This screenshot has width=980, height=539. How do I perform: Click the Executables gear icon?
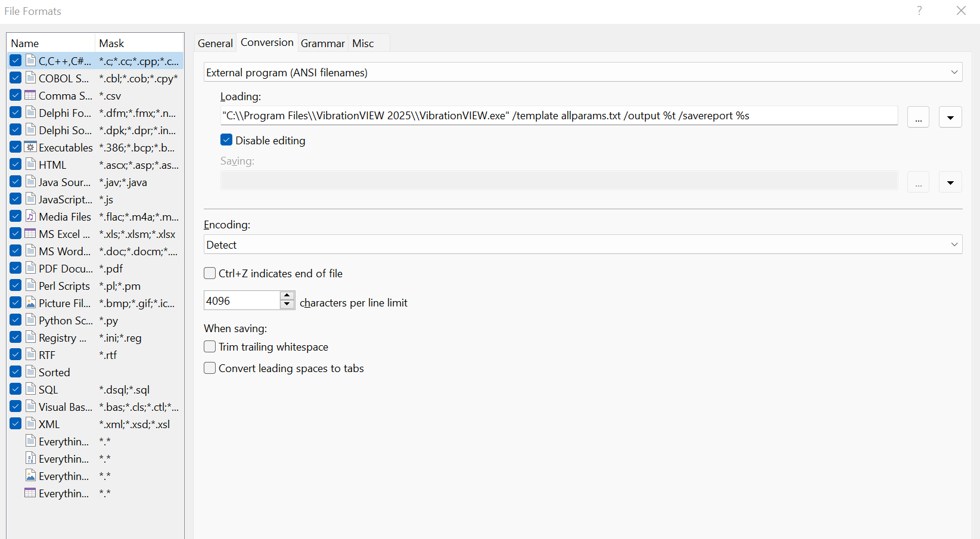tap(30, 147)
